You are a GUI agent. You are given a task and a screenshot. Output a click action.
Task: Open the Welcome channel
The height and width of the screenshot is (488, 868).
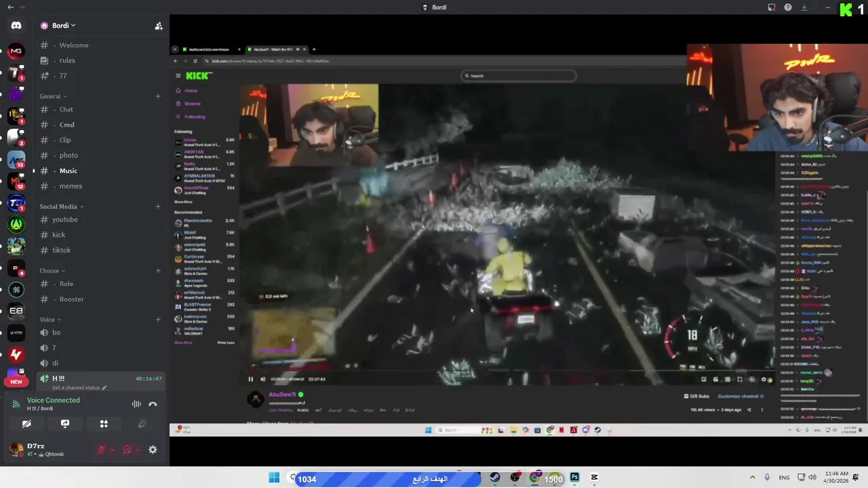(100, 45)
